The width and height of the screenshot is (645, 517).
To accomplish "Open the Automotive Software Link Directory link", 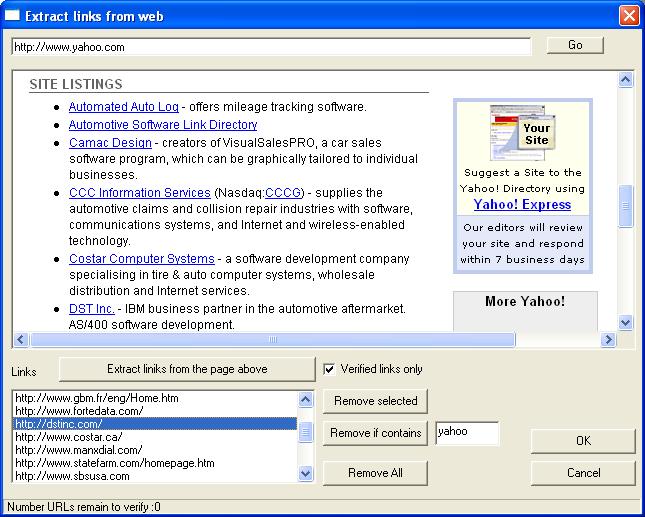I will click(x=163, y=125).
